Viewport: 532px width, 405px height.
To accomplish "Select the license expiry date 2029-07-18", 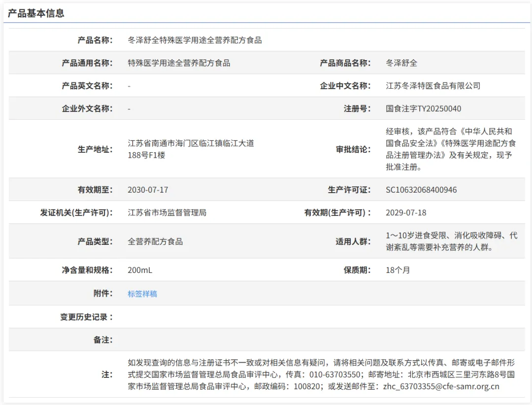I will coord(406,212).
